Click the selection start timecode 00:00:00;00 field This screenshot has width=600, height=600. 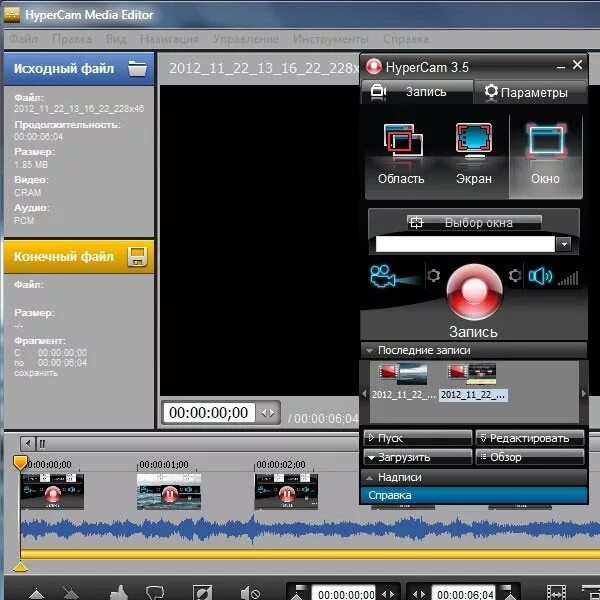344,594
